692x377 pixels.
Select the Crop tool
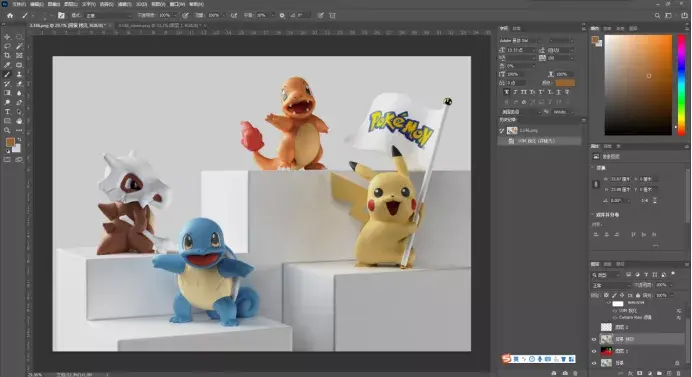(x=7, y=56)
